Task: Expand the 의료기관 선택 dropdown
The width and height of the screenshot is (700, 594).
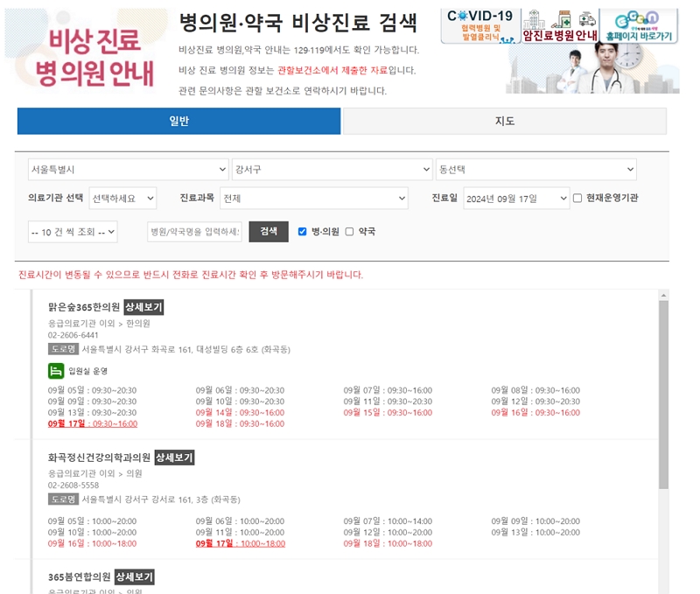Action: pyautogui.click(x=122, y=199)
